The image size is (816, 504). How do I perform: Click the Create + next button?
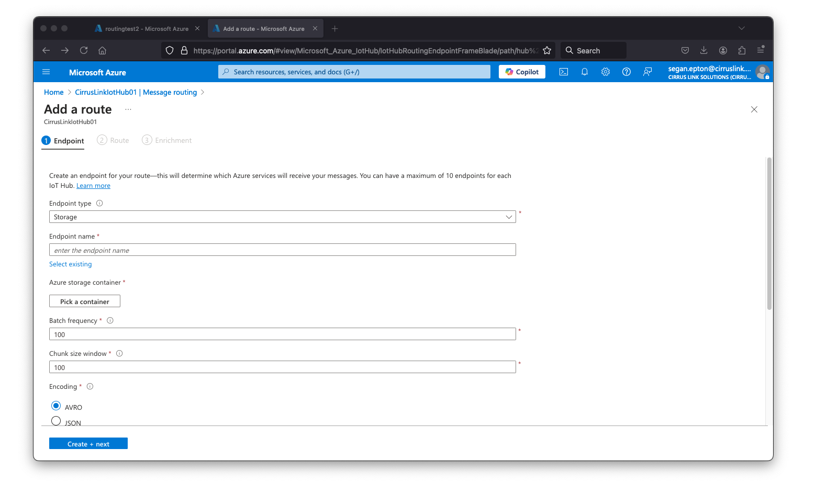tap(88, 444)
